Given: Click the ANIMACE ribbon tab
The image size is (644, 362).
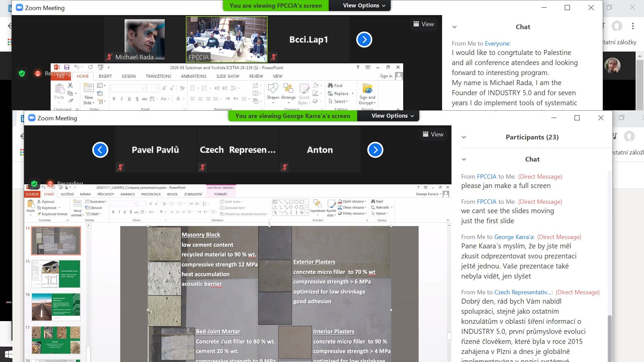Looking at the screenshot, I should 127,194.
